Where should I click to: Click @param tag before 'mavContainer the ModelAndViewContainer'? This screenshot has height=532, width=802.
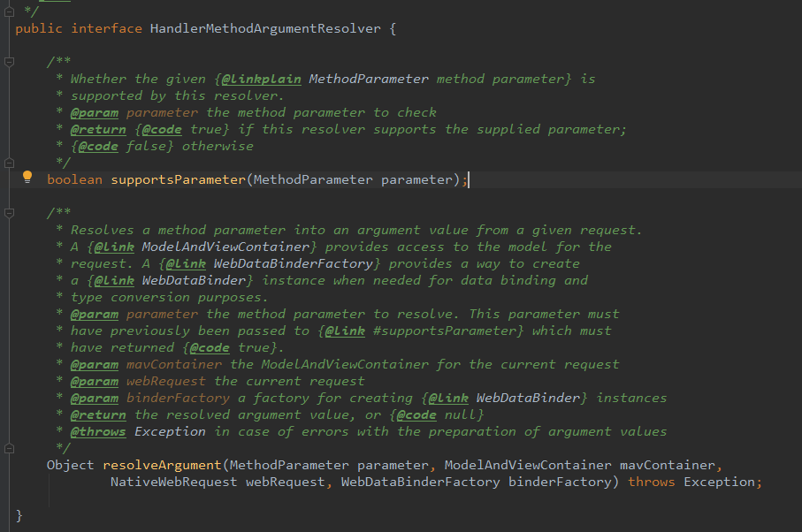point(95,364)
